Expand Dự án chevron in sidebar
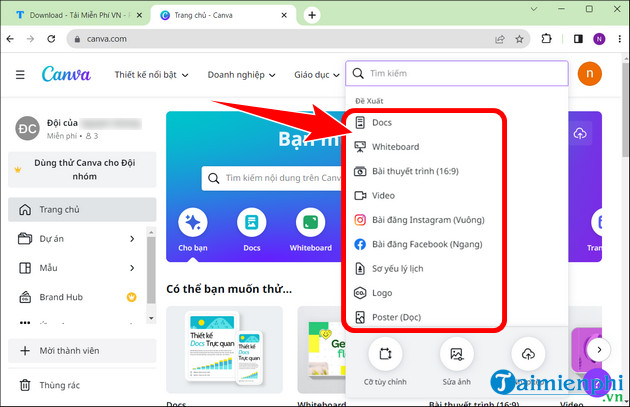 (132, 239)
